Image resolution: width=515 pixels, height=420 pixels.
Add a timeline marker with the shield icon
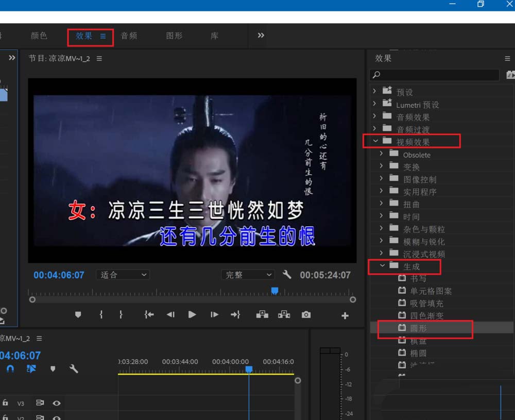pos(53,369)
